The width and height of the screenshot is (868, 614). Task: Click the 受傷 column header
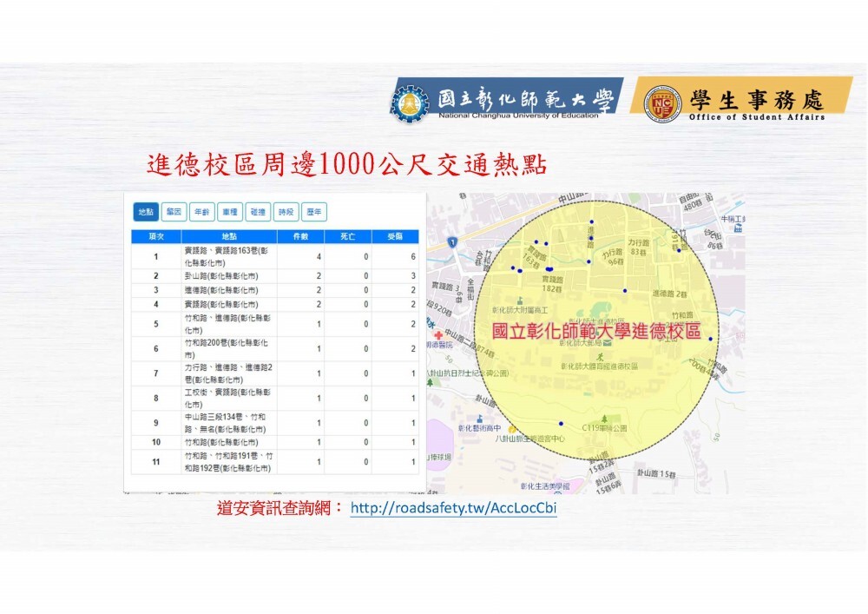tap(395, 236)
